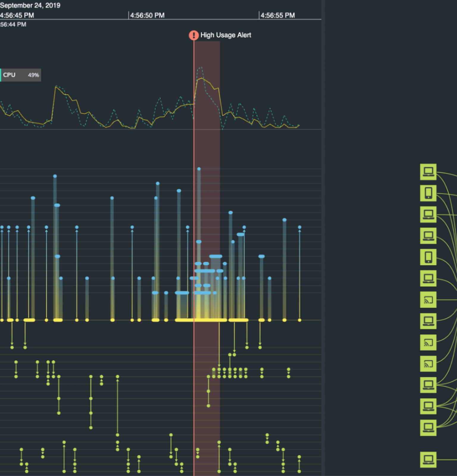
Task: Click the High Usage Alert exclamation icon
Action: (x=194, y=35)
